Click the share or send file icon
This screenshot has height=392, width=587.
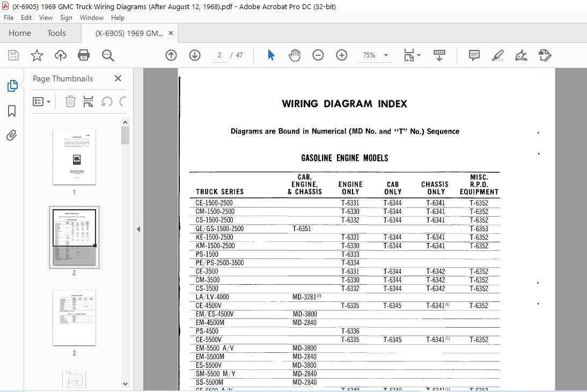tap(545, 55)
